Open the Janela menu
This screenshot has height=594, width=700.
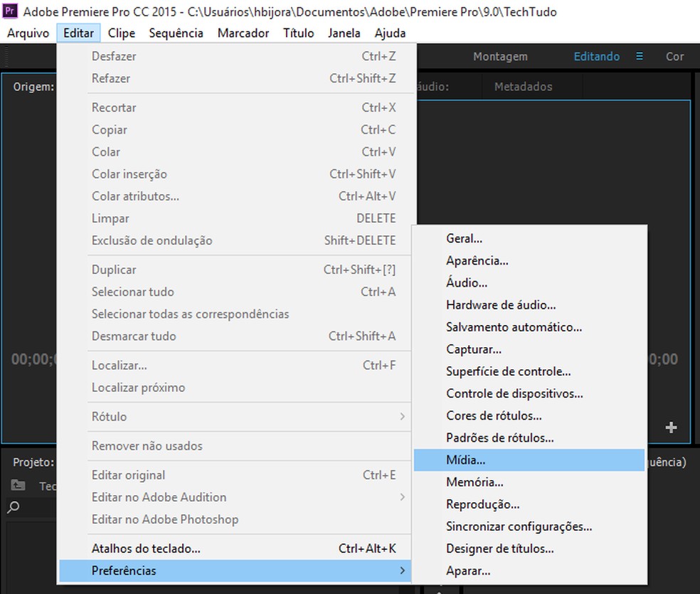(344, 33)
